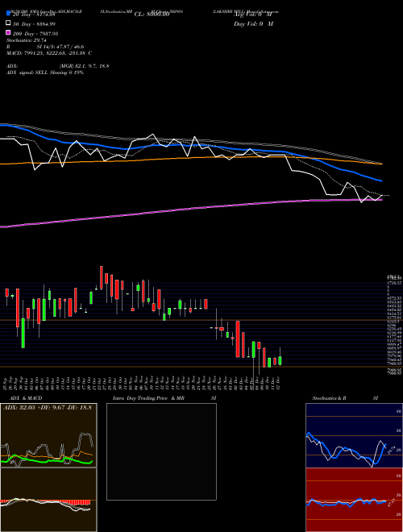Click the thick blue 20-day EMA line

point(190,146)
